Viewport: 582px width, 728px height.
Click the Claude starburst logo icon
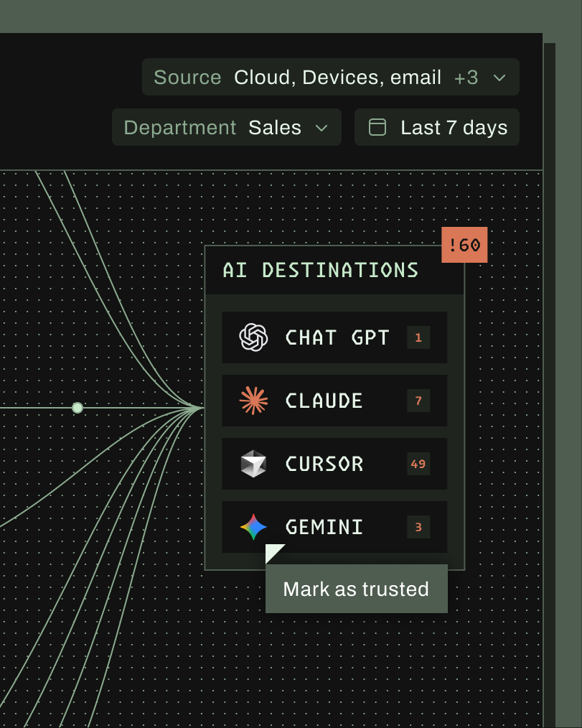(x=253, y=400)
